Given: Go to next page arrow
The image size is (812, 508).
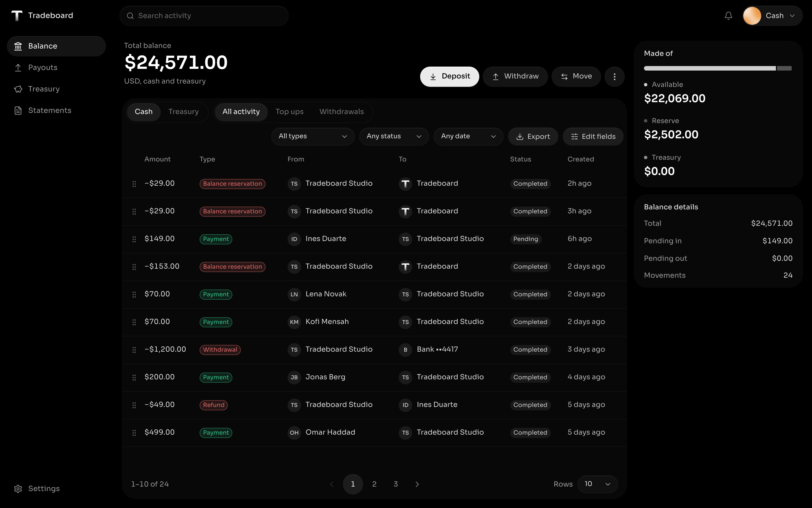Looking at the screenshot, I should (417, 484).
